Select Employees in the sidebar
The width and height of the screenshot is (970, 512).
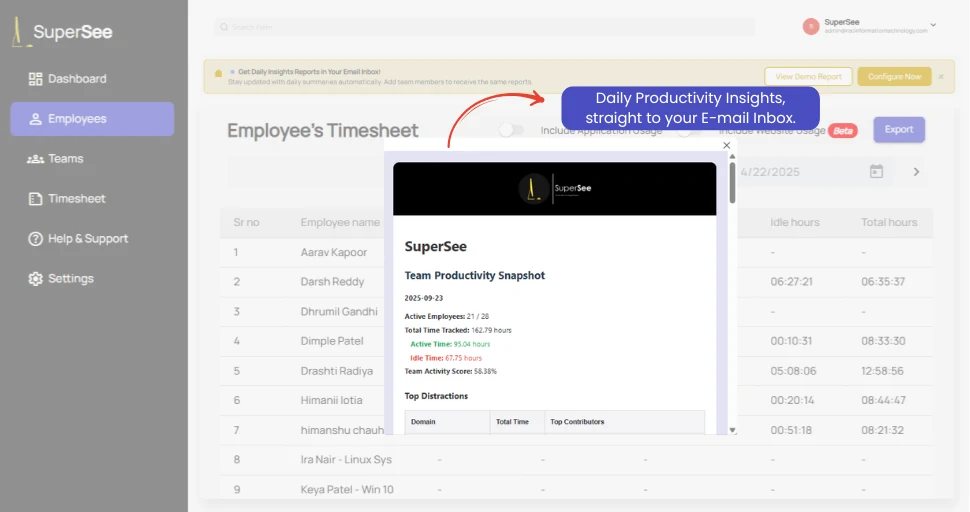[x=92, y=119]
